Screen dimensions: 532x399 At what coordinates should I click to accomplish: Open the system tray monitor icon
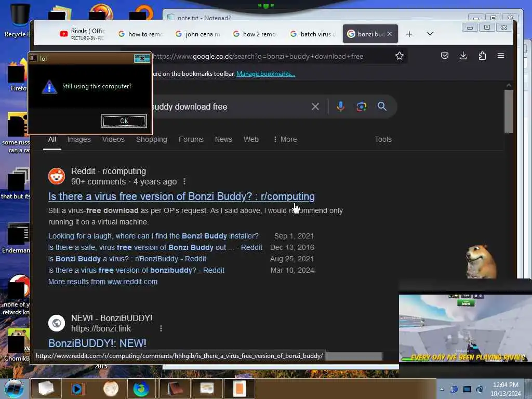(467, 389)
